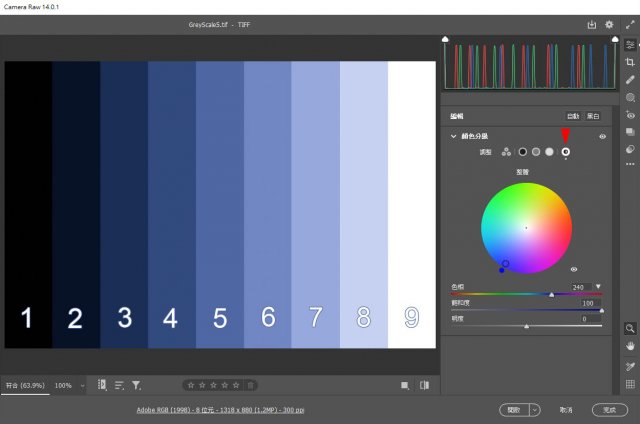The image size is (640, 424).
Task: Select the Zoom magnifier tool
Action: click(x=630, y=328)
